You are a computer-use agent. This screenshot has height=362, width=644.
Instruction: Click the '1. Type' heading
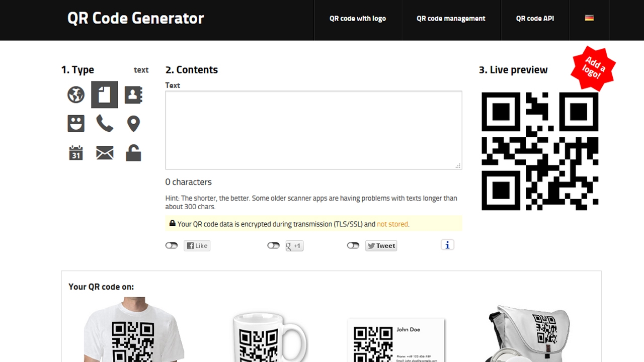(x=77, y=70)
